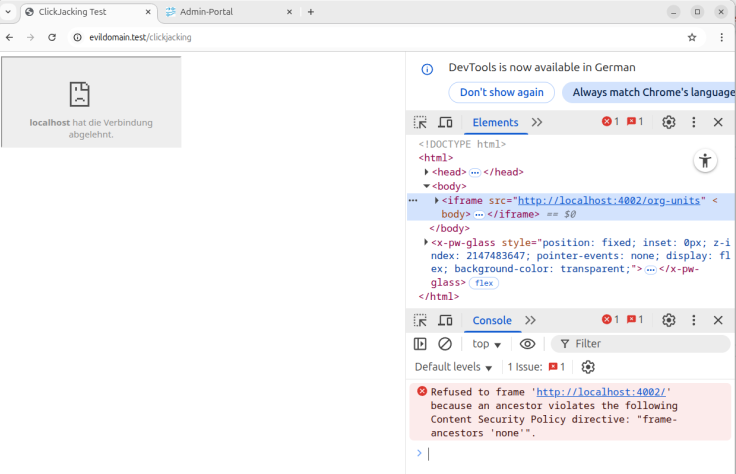The height and width of the screenshot is (474, 736).
Task: Create live expression with eye icon
Action: tap(527, 344)
